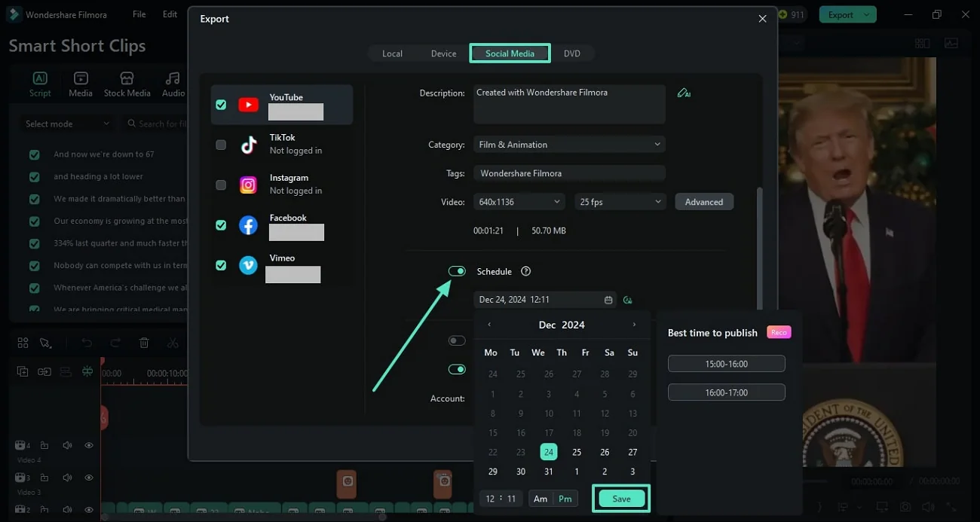Save the scheduled date
This screenshot has width=980, height=522.
pos(621,499)
